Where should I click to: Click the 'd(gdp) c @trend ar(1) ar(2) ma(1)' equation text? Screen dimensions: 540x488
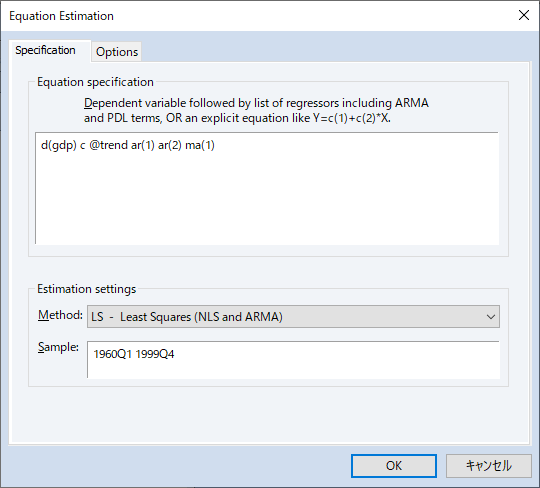(x=128, y=145)
